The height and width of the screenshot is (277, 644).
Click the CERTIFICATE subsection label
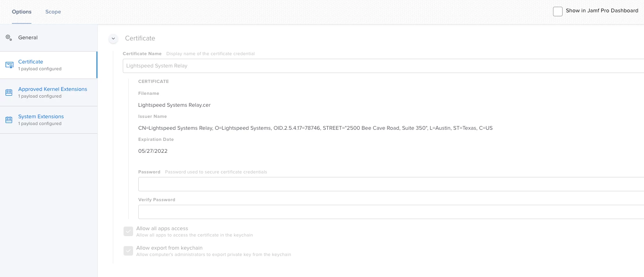pyautogui.click(x=153, y=81)
